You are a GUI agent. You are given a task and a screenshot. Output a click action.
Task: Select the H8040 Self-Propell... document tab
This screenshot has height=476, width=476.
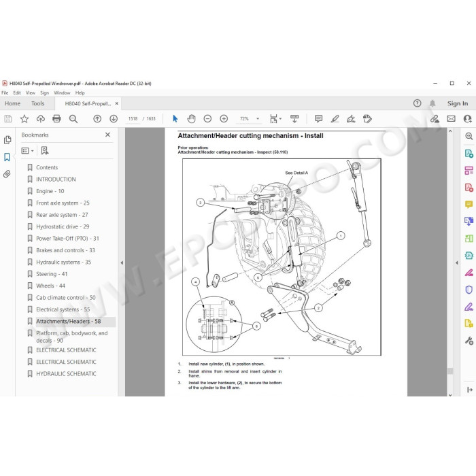pos(88,103)
